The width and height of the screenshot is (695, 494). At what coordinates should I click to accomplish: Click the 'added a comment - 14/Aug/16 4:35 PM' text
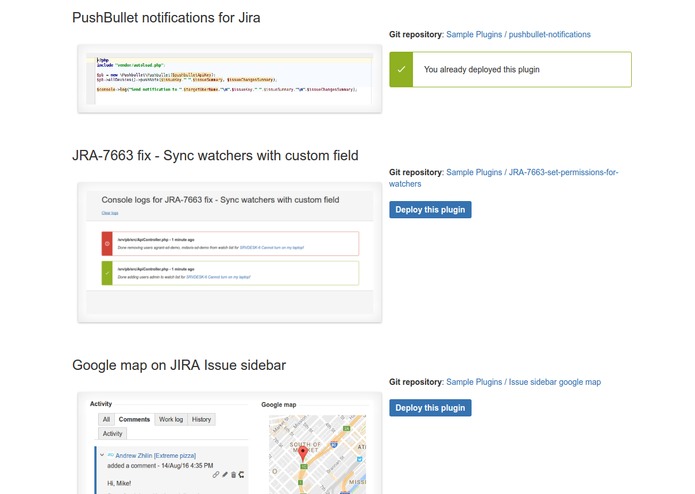[160, 466]
